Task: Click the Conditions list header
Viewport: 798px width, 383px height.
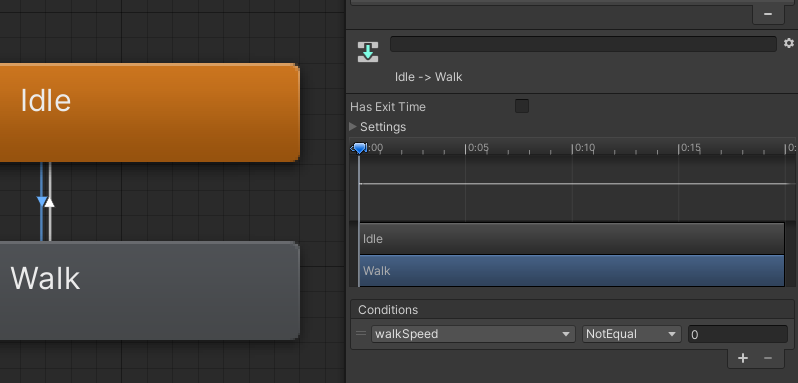Action: pos(573,310)
